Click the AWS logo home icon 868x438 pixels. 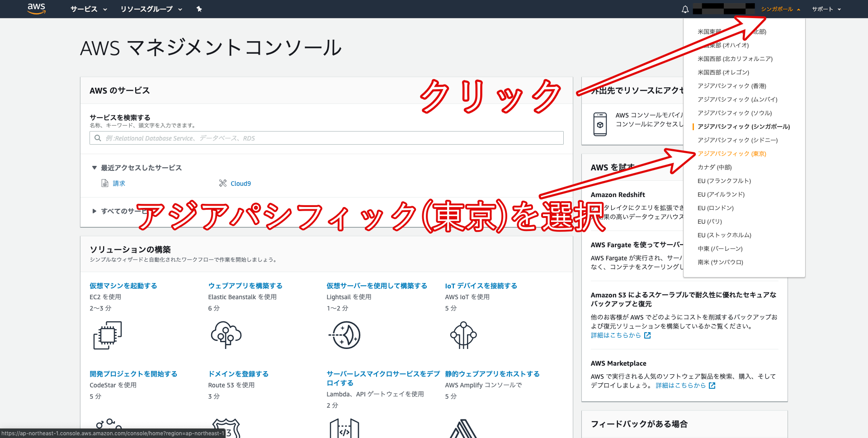click(36, 9)
